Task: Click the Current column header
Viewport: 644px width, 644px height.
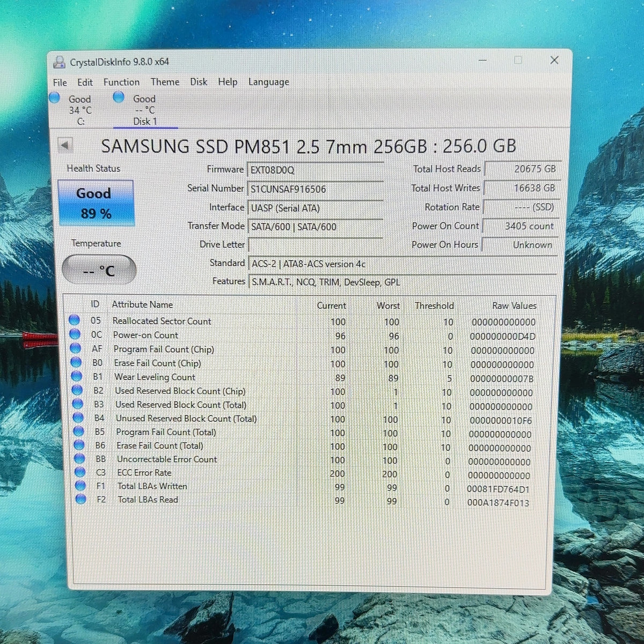Action: [331, 305]
